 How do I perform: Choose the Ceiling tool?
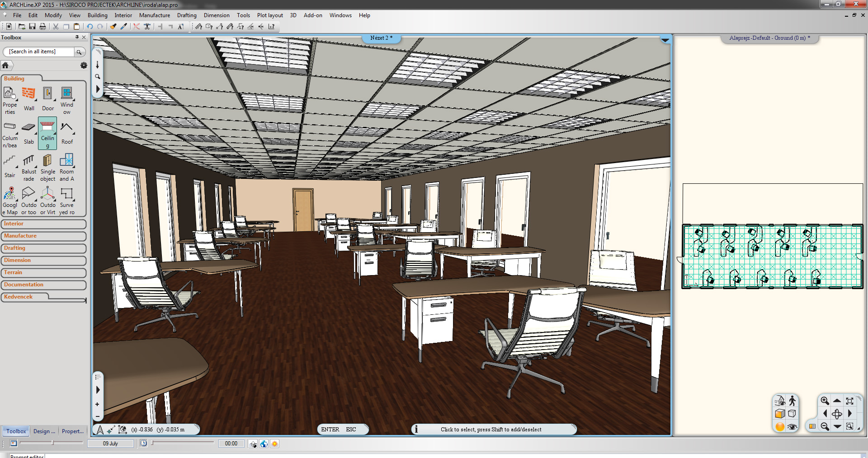[47, 133]
